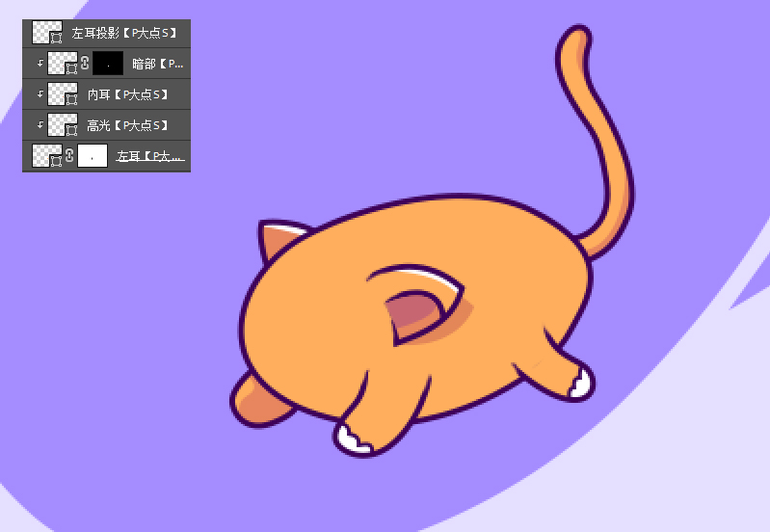Click the 暗部 shape layer thumbnail
770x532 pixels.
63,64
